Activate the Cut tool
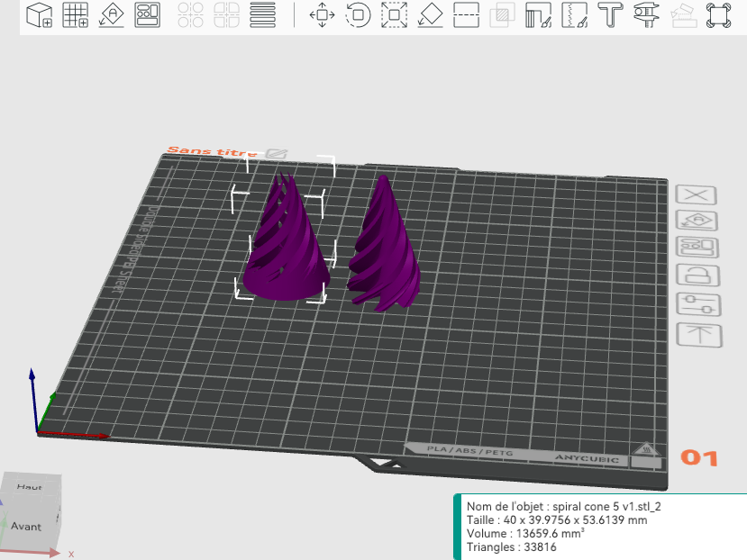The height and width of the screenshot is (560, 747). coord(466,14)
